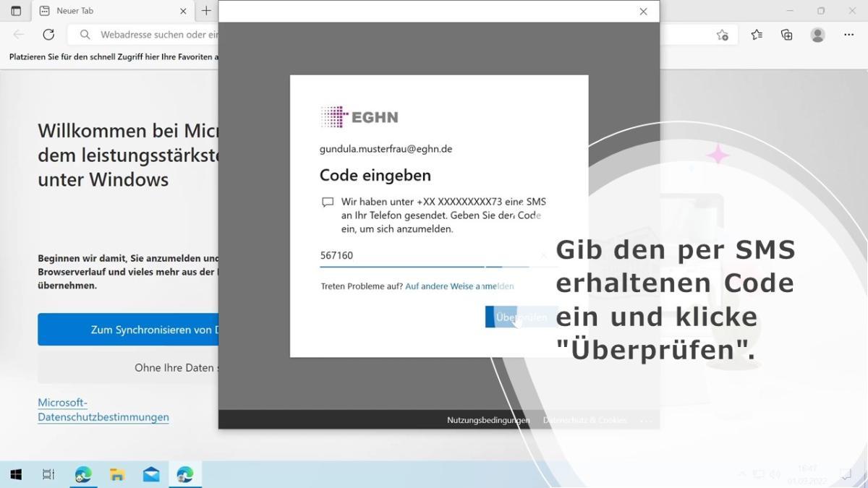Click the add to favorites star icon
868x488 pixels.
coord(722,35)
